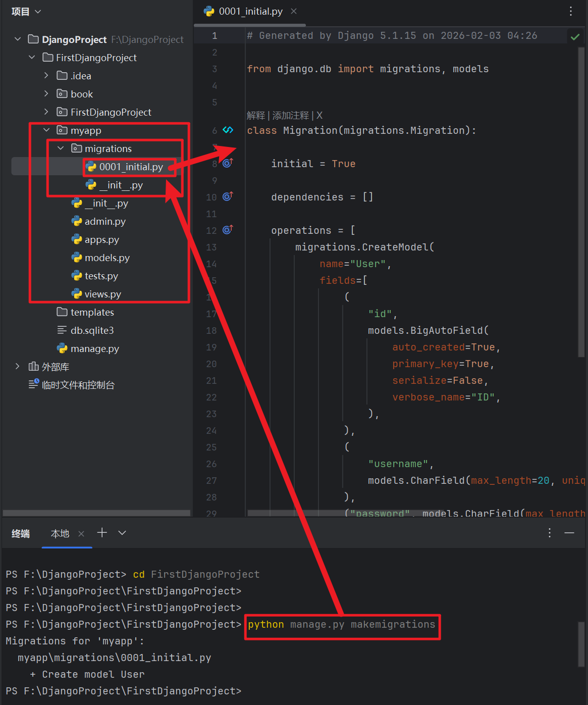Open the editor tab options kebab menu
588x705 pixels.
tap(571, 11)
